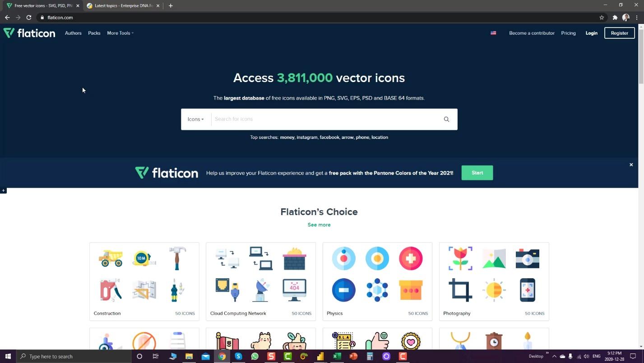The height and width of the screenshot is (363, 644).
Task: Click See more under Flaticon's Choice
Action: (319, 225)
